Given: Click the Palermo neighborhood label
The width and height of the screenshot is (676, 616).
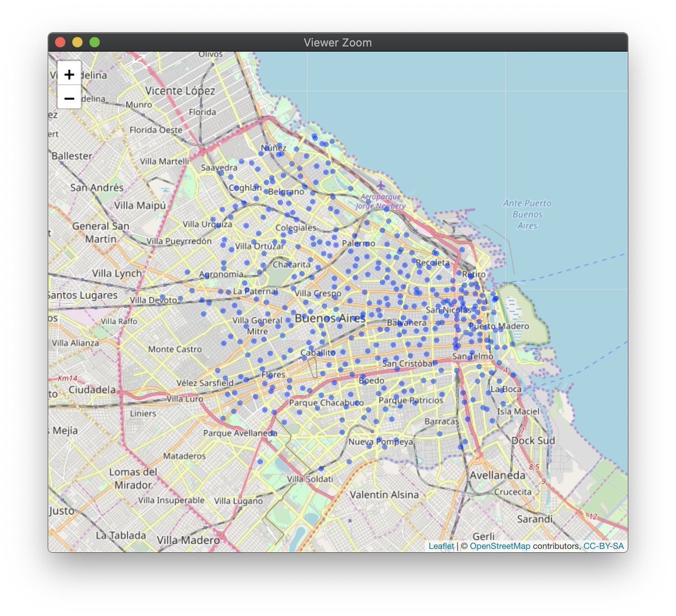Looking at the screenshot, I should (x=358, y=243).
